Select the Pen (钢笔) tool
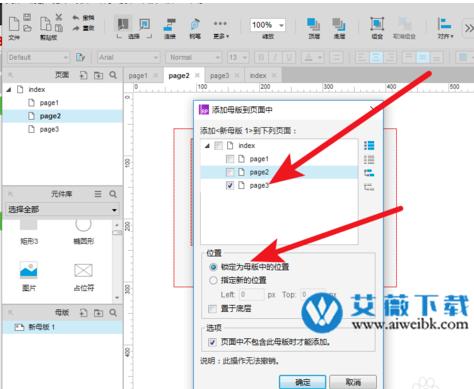This screenshot has height=389, width=474. tap(195, 28)
